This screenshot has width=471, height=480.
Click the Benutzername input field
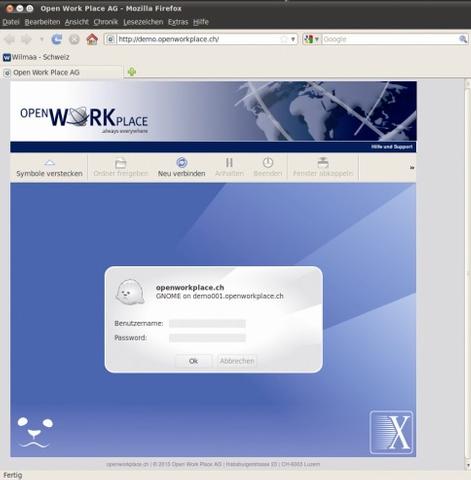[207, 323]
